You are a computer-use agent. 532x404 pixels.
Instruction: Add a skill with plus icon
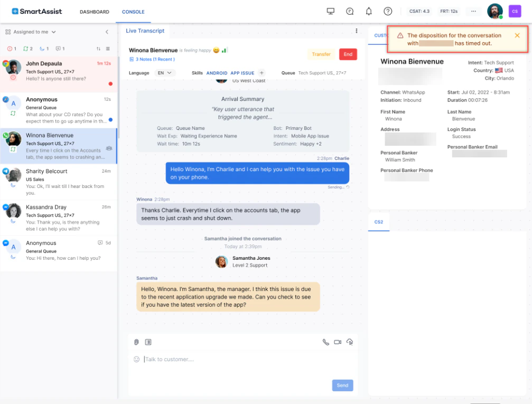point(262,72)
